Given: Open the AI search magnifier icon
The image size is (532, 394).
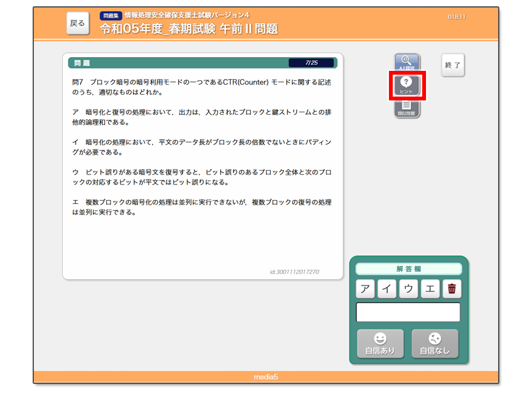Looking at the screenshot, I should click(407, 63).
